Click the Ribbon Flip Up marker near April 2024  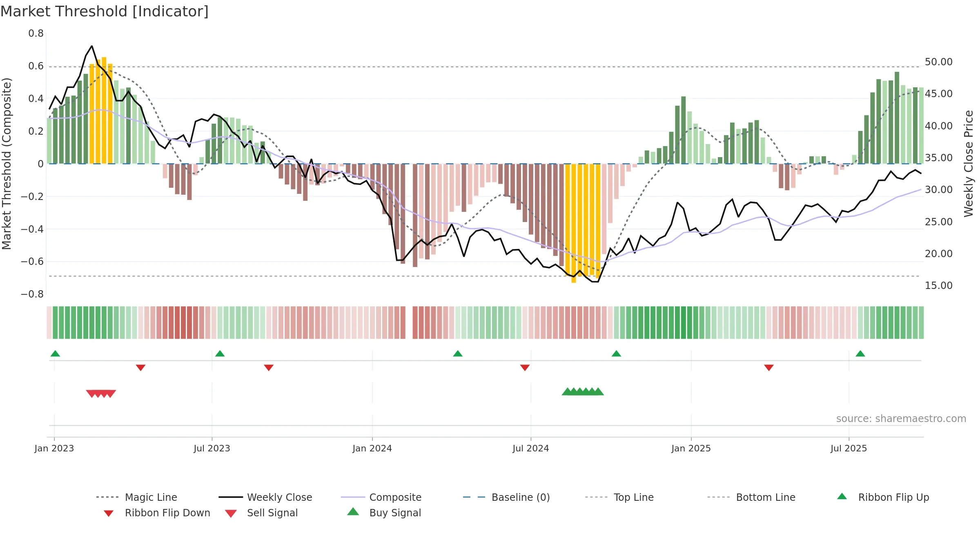tap(458, 353)
